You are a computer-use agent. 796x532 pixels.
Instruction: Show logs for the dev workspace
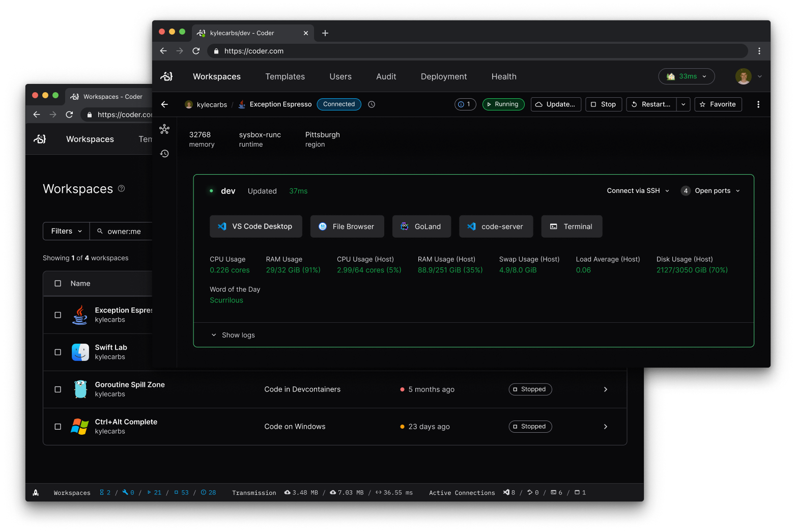point(233,334)
